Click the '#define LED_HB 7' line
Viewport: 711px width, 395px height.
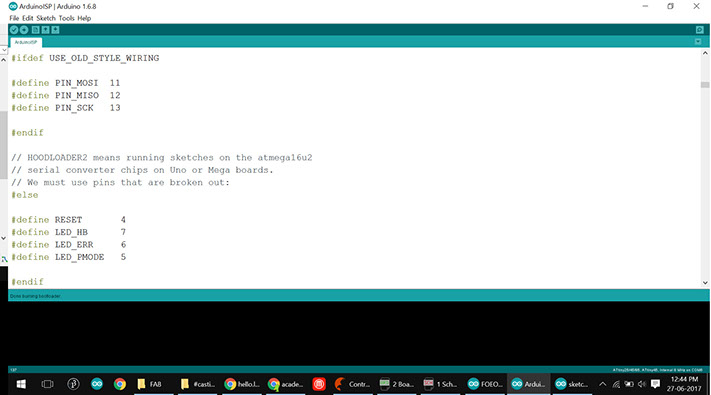point(68,232)
